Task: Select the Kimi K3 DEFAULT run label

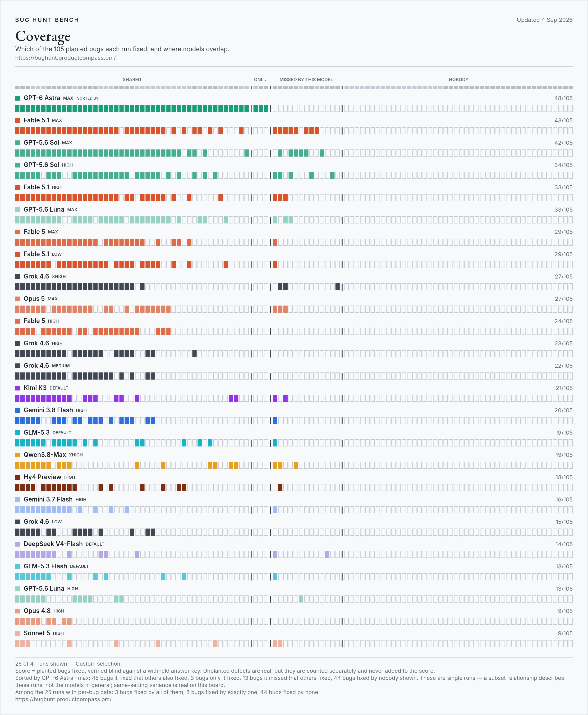Action: tap(46, 388)
